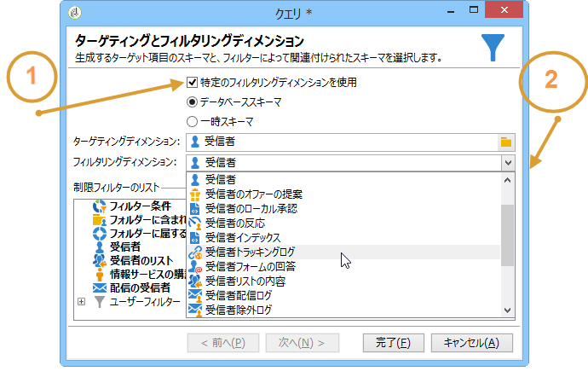Click gift icon beside 受信者のオファーの提案

195,194
